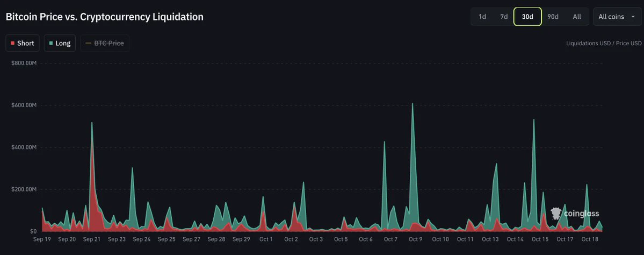
Task: Click the Oct 5 date label
Action: tap(341, 239)
